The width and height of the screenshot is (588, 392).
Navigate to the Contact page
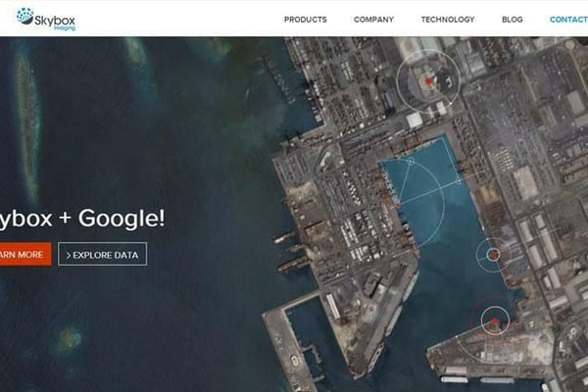click(x=568, y=20)
